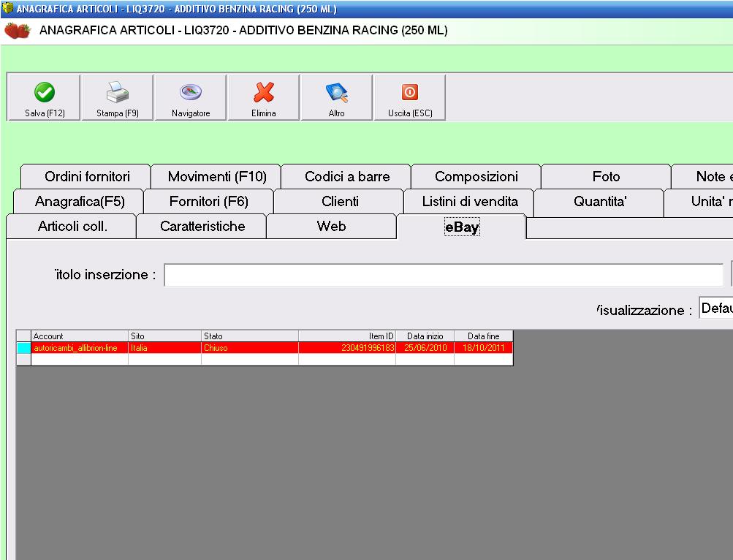The width and height of the screenshot is (733, 560).
Task: Switch to the Quantita' tab
Action: (600, 202)
